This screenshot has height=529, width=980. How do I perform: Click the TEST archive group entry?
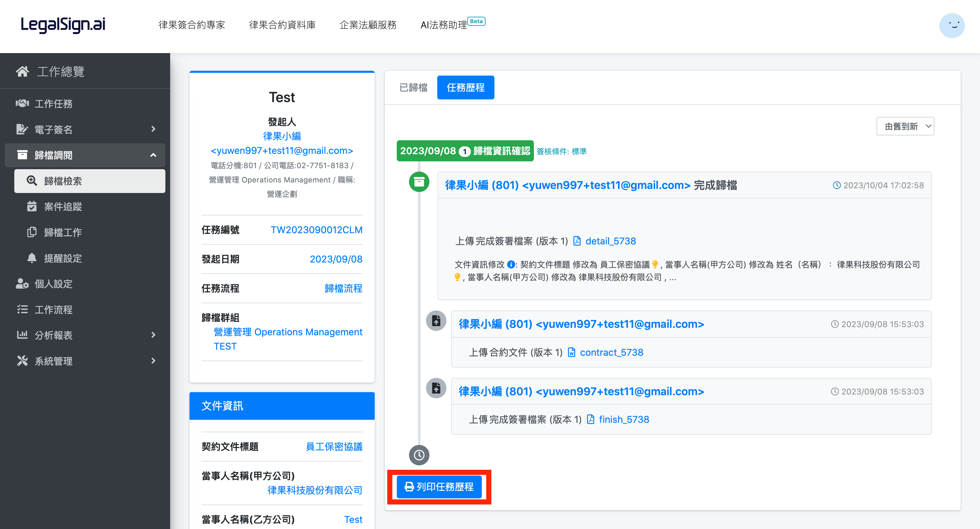click(x=225, y=346)
